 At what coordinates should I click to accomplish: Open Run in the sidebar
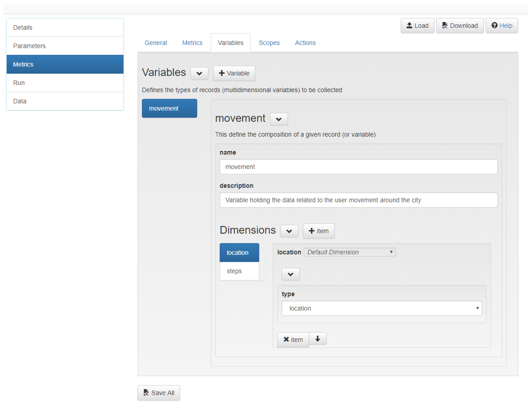pyautogui.click(x=65, y=83)
